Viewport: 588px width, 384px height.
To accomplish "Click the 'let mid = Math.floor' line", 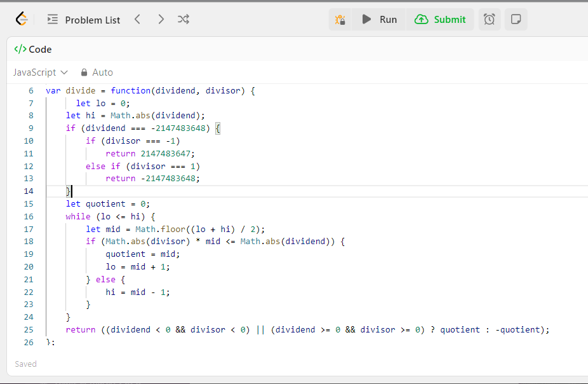I will pyautogui.click(x=175, y=230).
